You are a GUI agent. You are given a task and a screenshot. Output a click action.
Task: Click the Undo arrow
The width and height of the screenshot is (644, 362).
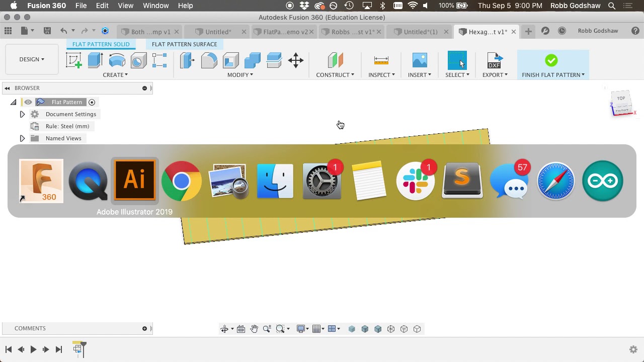coord(63,31)
